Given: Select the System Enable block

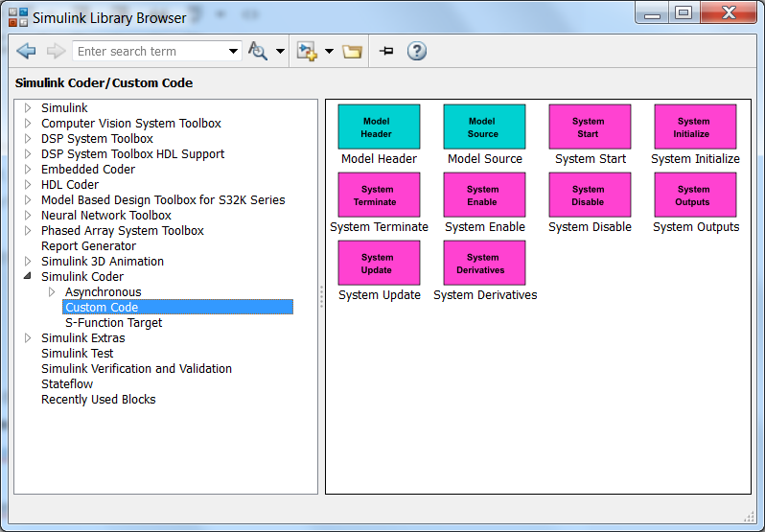Looking at the screenshot, I should 484,195.
